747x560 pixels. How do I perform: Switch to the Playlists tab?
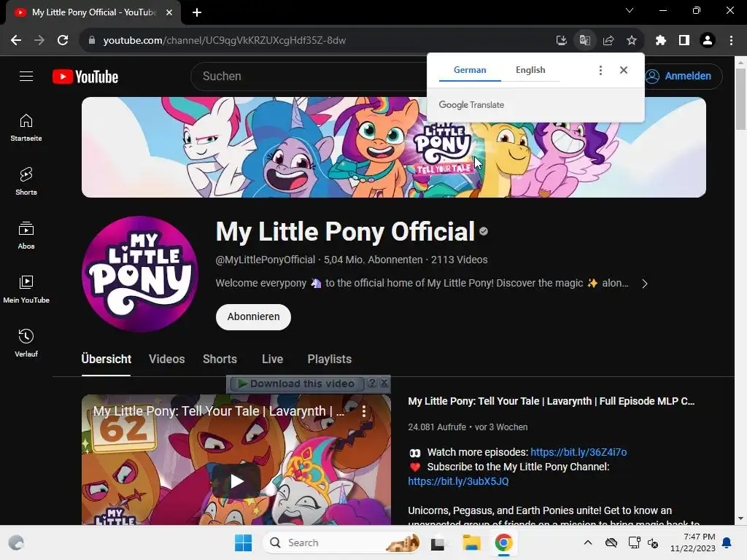tap(329, 359)
